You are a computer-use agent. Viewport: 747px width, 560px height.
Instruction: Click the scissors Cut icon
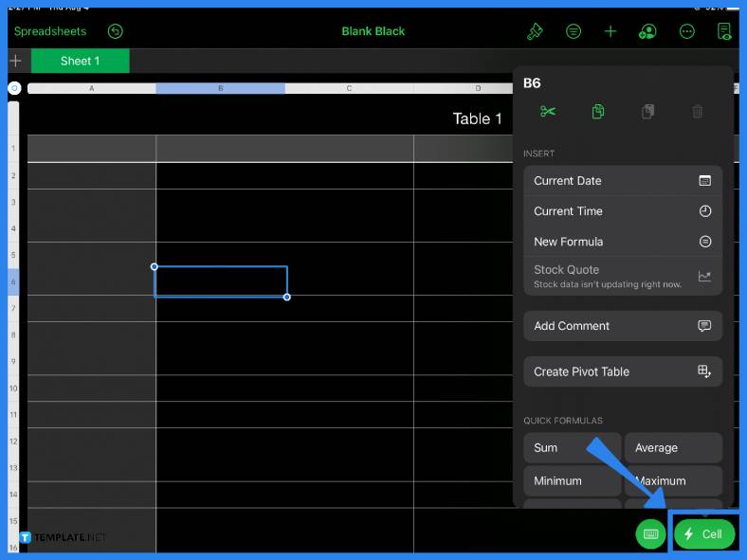coord(548,112)
